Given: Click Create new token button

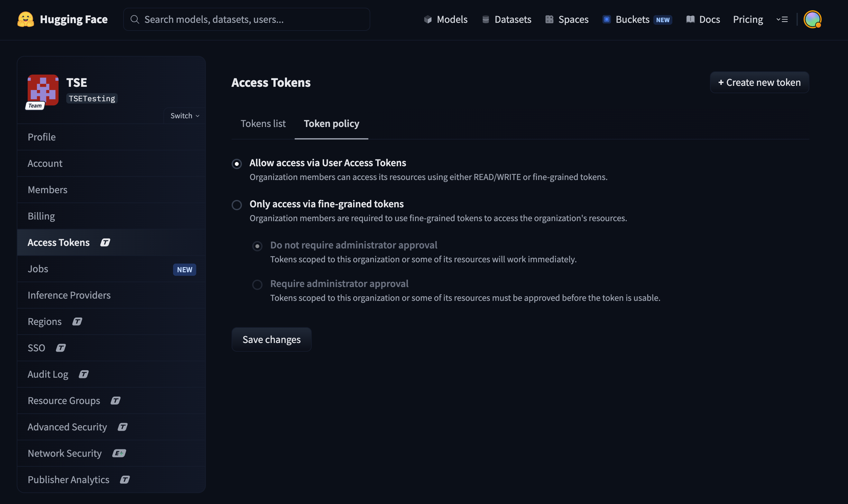Looking at the screenshot, I should tap(759, 83).
